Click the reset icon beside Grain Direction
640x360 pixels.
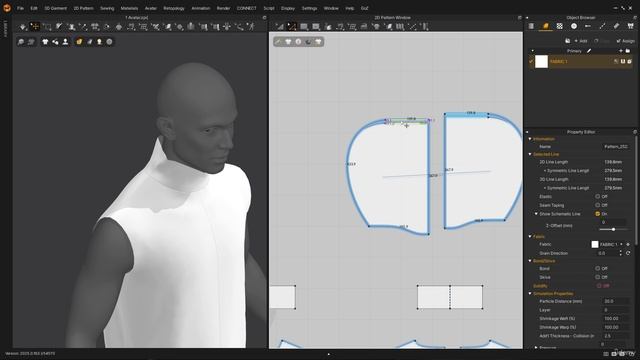click(628, 253)
